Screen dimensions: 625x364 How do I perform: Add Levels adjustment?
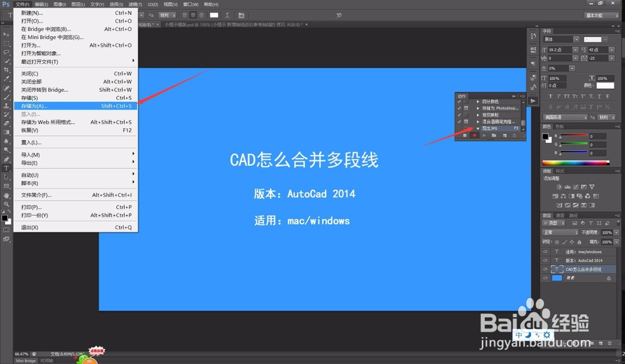pos(567,187)
